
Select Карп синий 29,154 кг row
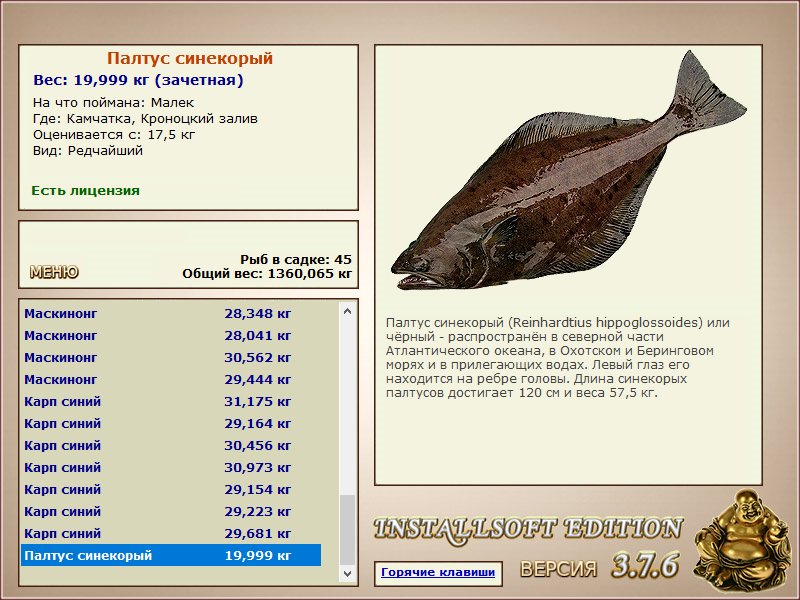point(171,489)
